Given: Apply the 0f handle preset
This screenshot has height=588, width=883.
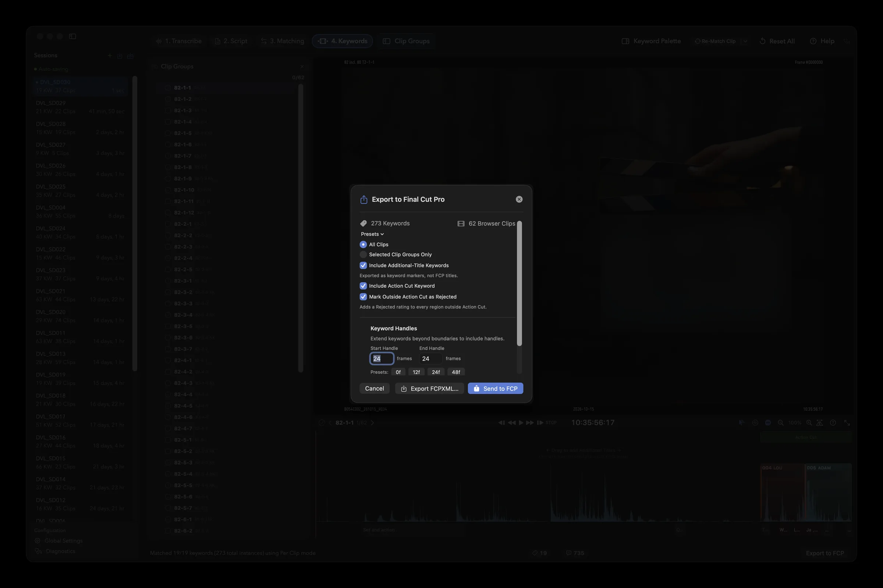Looking at the screenshot, I should tap(398, 372).
